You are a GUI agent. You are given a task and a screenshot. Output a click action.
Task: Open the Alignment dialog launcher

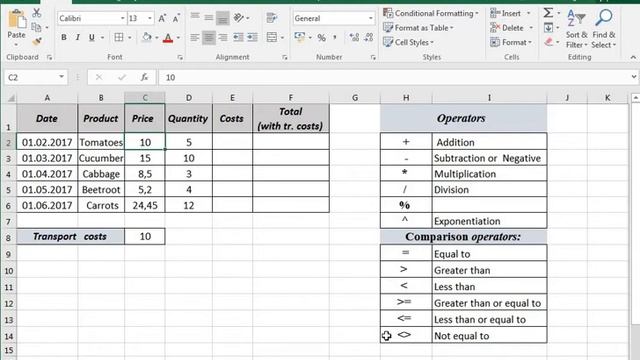[284, 58]
